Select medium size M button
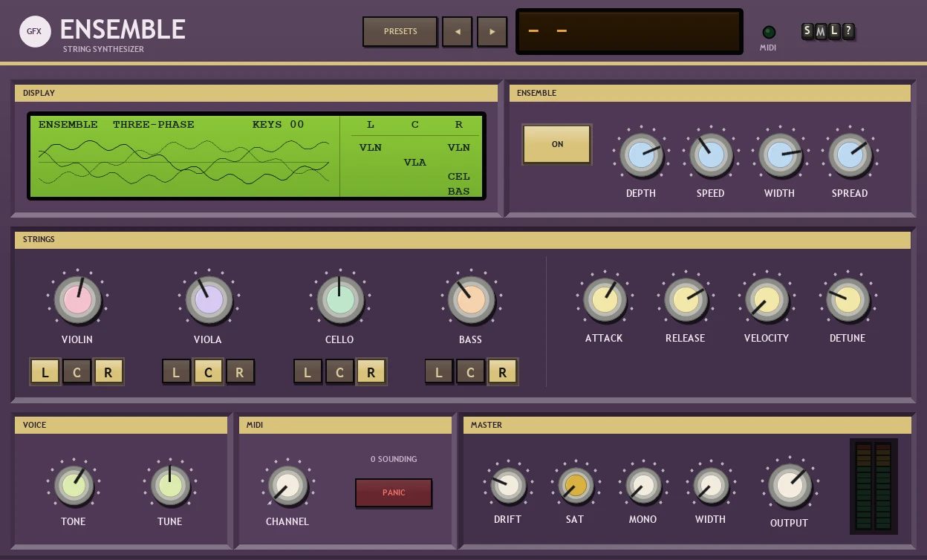This screenshot has height=560, width=927. tap(821, 31)
